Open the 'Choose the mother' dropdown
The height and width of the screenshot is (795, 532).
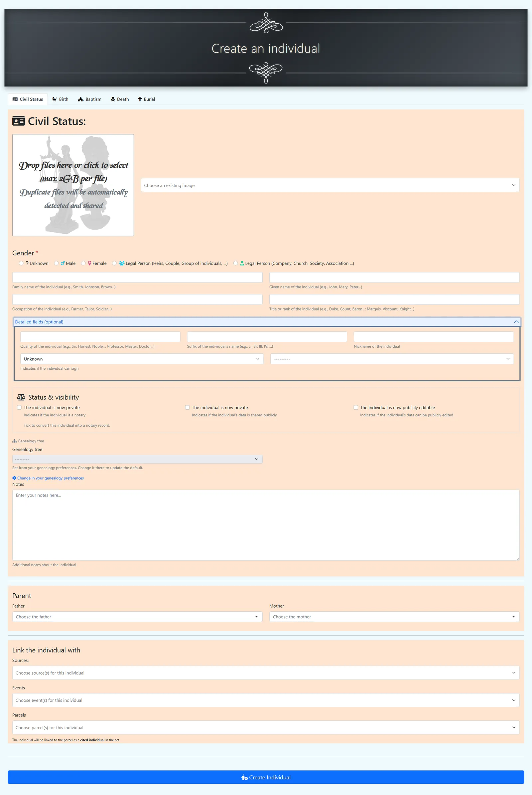394,617
